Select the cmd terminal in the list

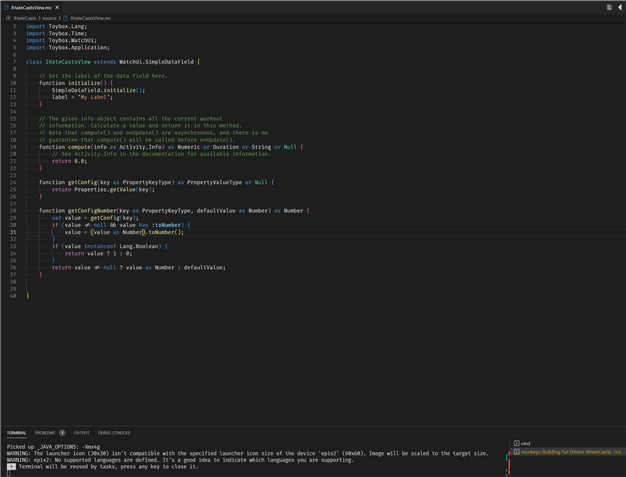[x=526, y=443]
